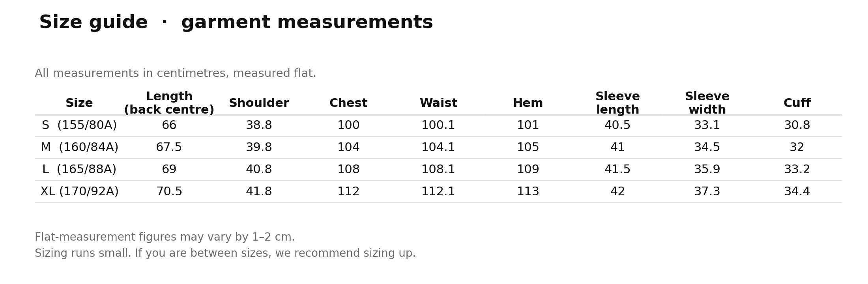
Task: Click the Shoulder column header
Action: pyautogui.click(x=259, y=103)
